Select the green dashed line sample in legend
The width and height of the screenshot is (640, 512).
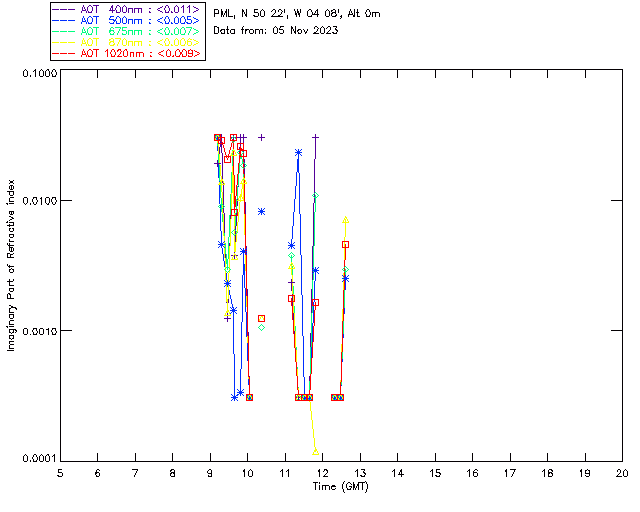[64, 31]
